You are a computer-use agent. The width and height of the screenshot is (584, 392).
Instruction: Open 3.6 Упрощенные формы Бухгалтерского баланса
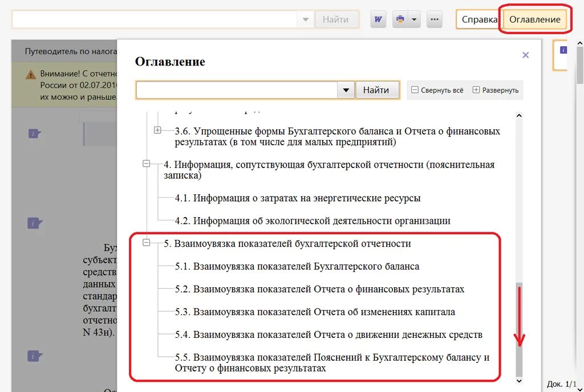coord(338,137)
